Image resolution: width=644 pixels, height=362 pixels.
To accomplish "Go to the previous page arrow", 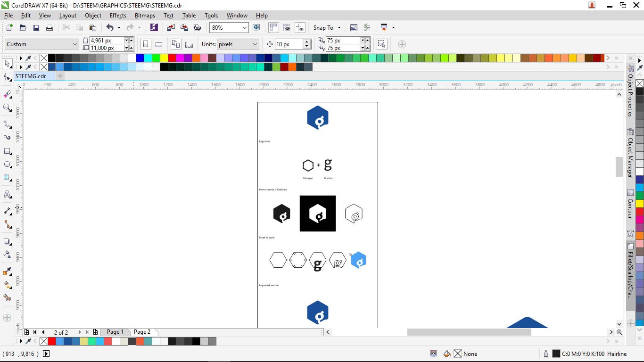I will coord(43,332).
